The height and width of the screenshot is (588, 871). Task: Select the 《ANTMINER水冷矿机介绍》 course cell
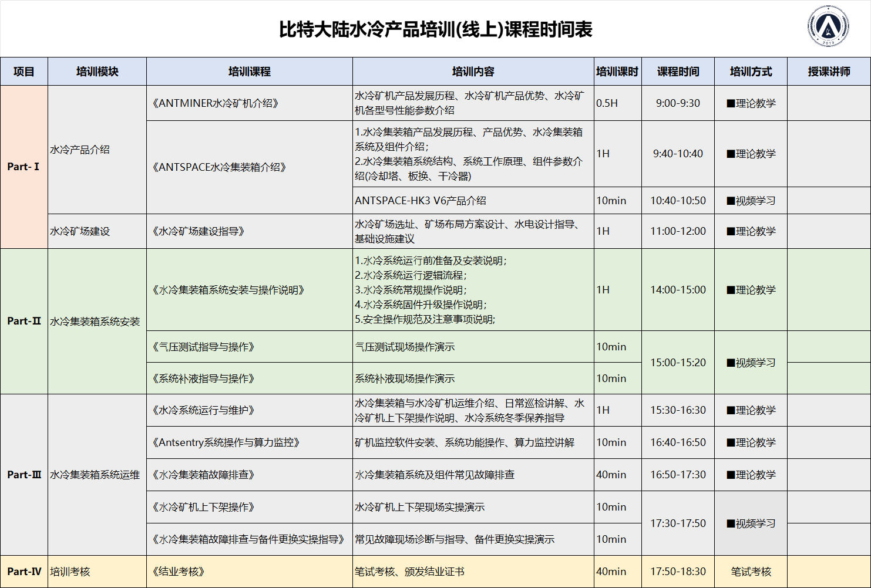pyautogui.click(x=250, y=103)
